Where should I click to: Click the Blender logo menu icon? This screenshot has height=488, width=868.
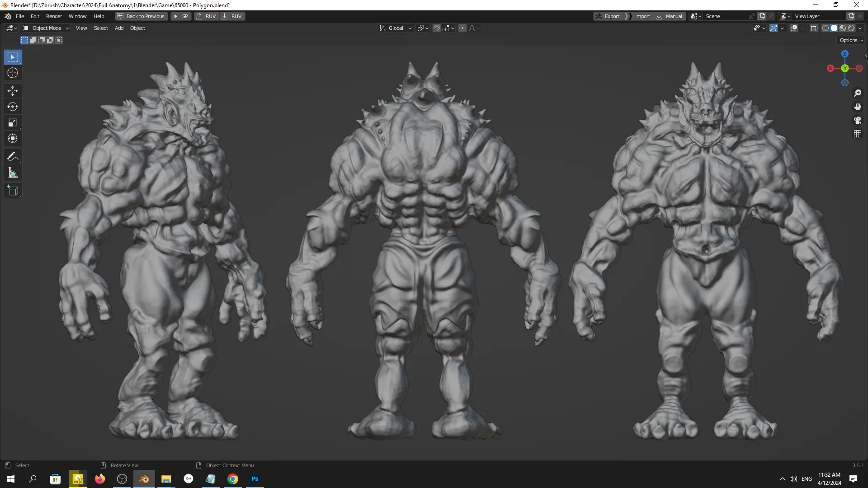coord(8,16)
